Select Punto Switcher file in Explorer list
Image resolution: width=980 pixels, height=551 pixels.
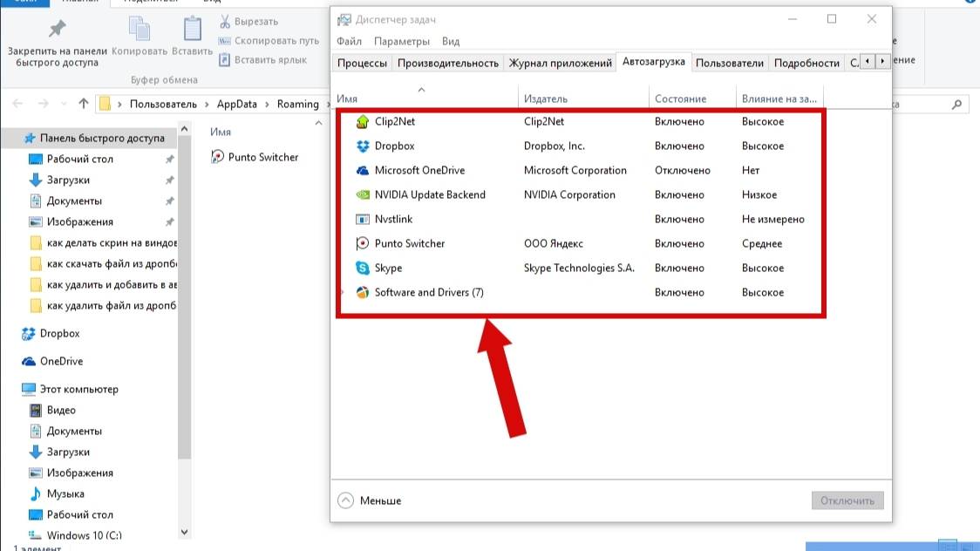point(255,158)
